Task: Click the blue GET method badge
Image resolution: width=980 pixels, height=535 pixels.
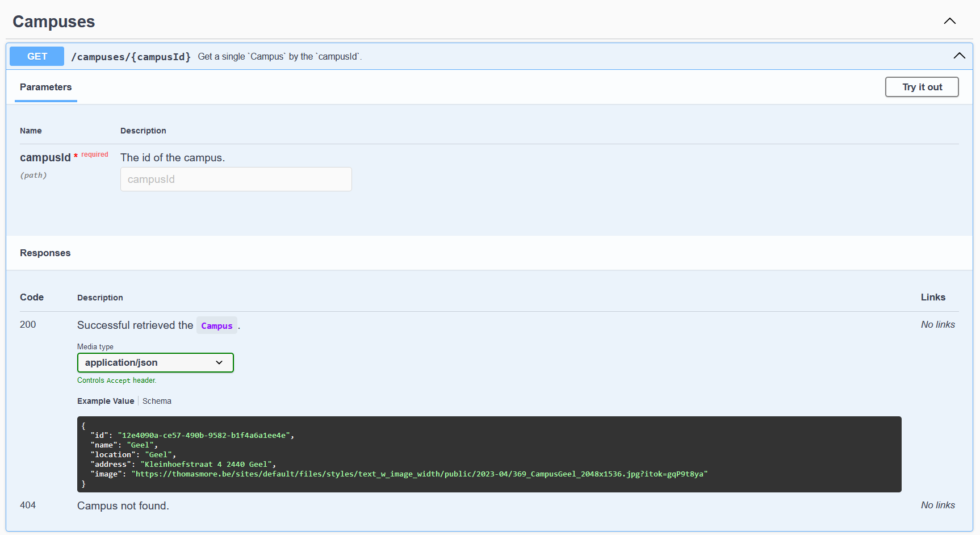Action: 36,56
